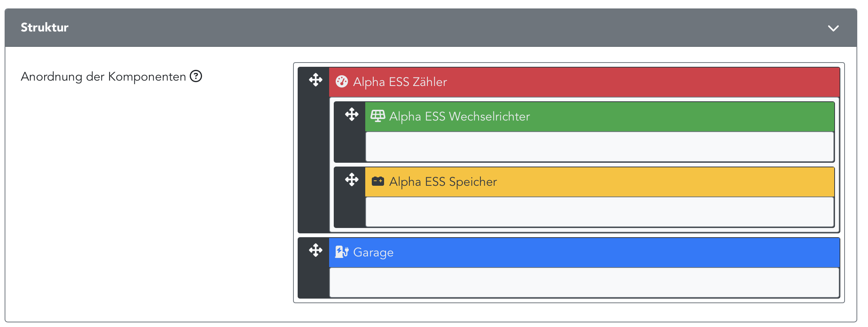Open help for Anordnung der Komponenten

coord(196,76)
